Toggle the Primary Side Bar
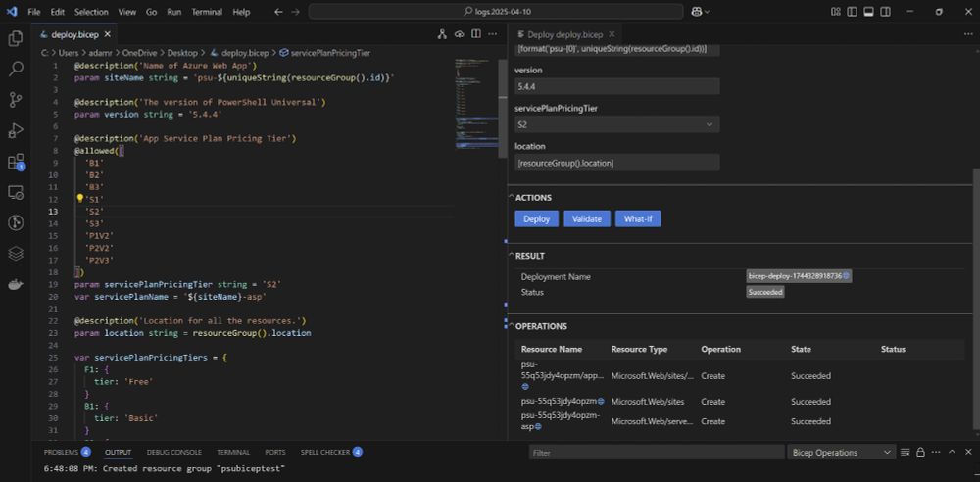The height and width of the screenshot is (482, 980). (853, 11)
